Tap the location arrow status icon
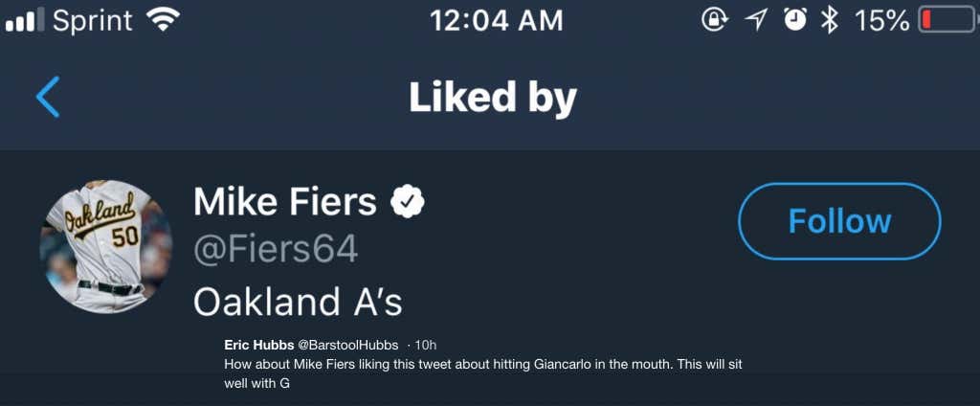Image resolution: width=980 pixels, height=406 pixels. [x=757, y=20]
